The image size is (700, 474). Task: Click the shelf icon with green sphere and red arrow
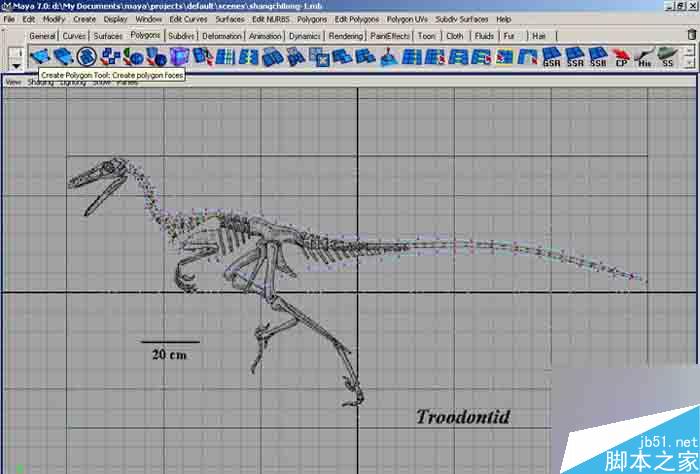133,57
